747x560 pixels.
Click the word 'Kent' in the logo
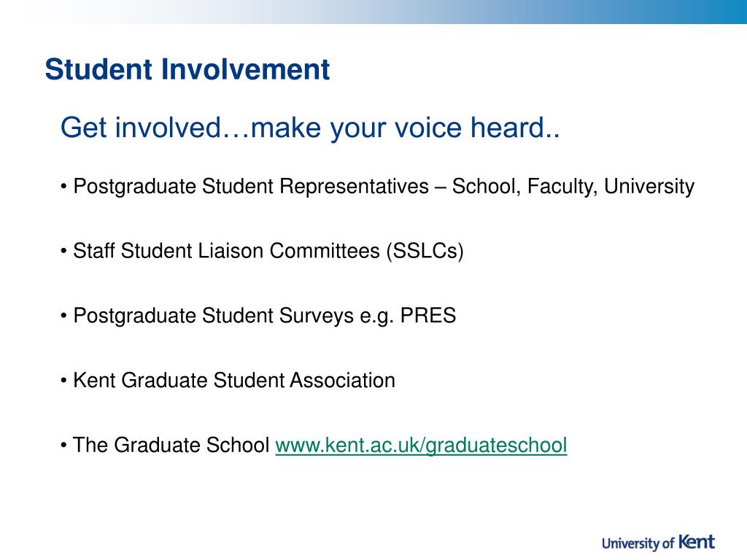coord(697,542)
